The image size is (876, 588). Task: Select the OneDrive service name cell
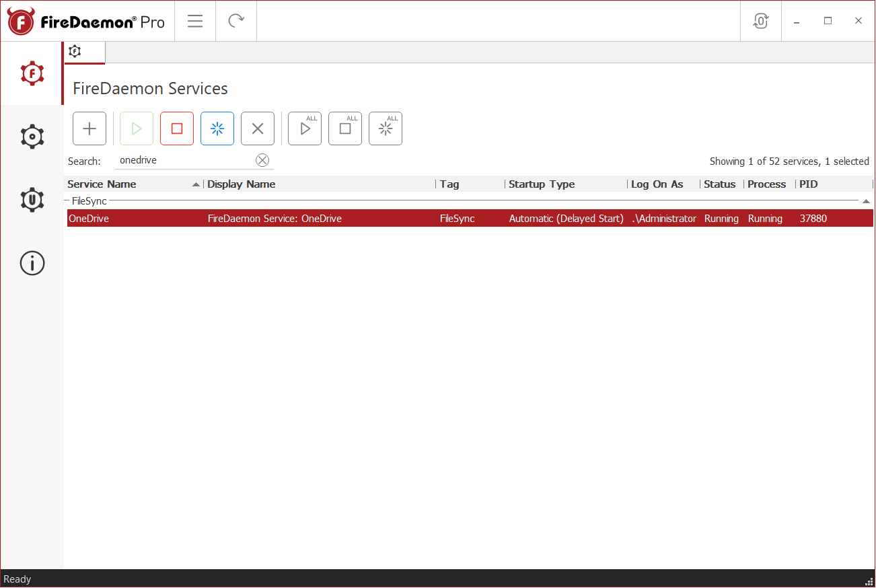click(89, 219)
